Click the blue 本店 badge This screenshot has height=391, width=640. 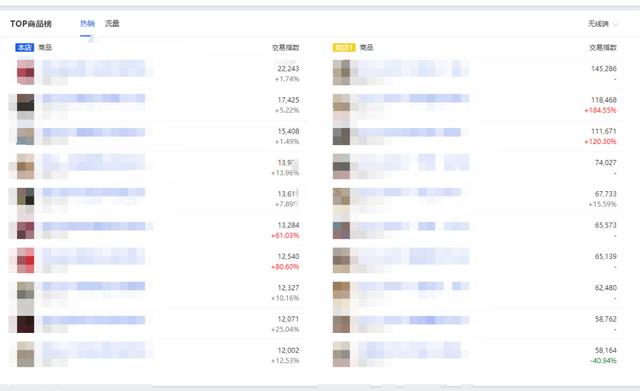click(x=24, y=47)
